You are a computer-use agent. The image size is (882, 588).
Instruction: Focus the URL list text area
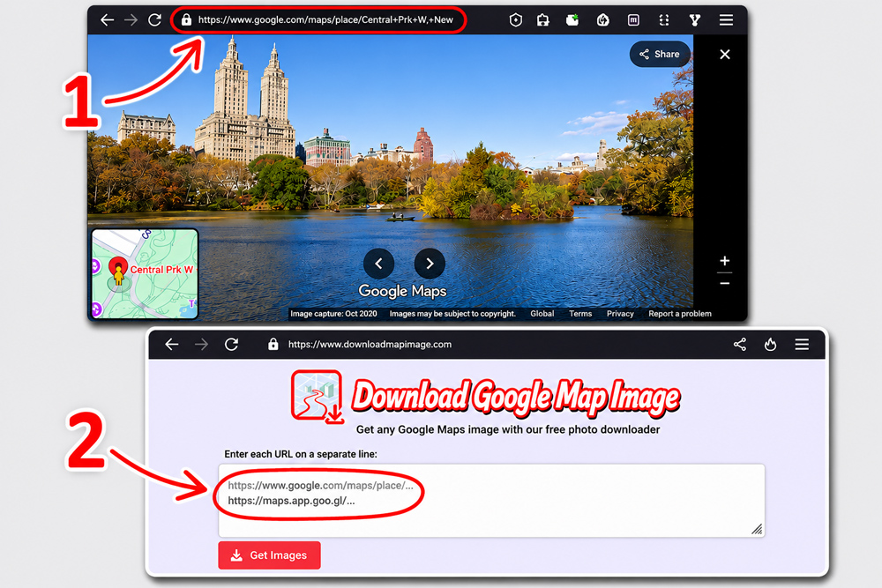tap(491, 501)
